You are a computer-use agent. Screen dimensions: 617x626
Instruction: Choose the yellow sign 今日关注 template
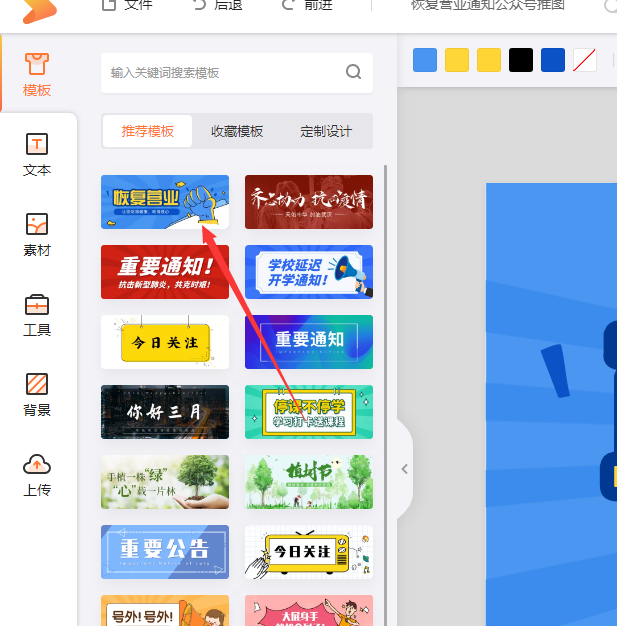click(165, 342)
